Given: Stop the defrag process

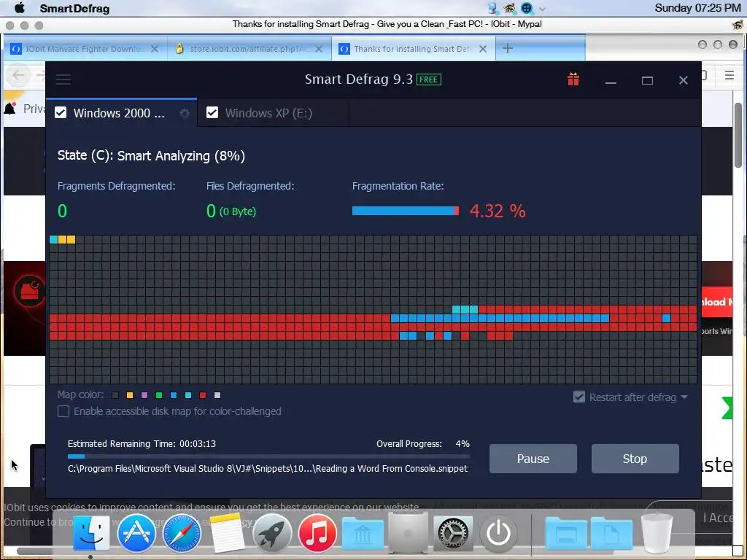Looking at the screenshot, I should [x=635, y=459].
